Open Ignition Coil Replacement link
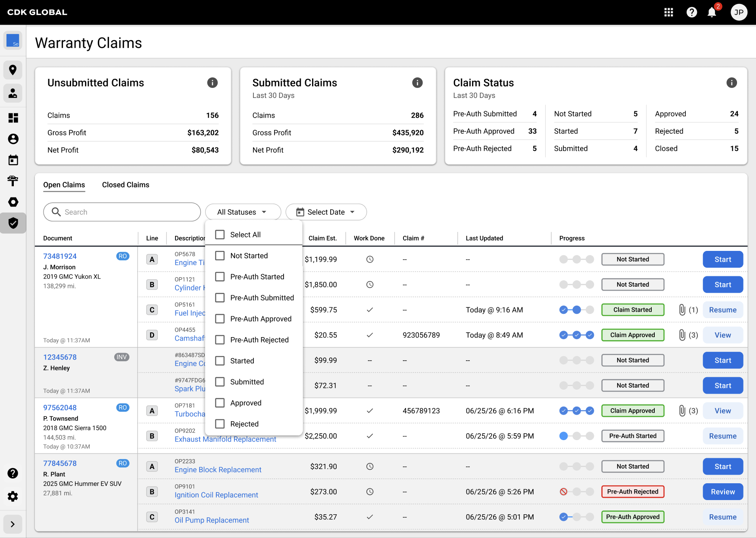 (x=216, y=495)
